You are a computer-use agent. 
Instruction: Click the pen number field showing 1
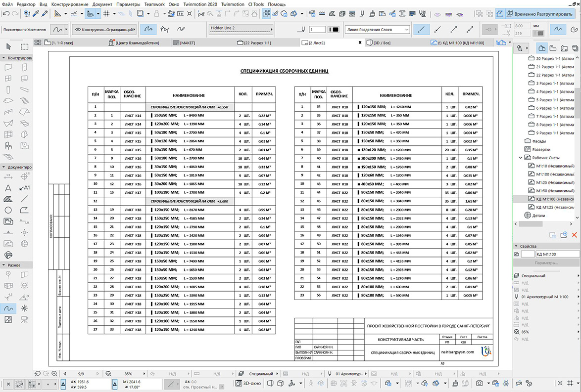pos(317,29)
